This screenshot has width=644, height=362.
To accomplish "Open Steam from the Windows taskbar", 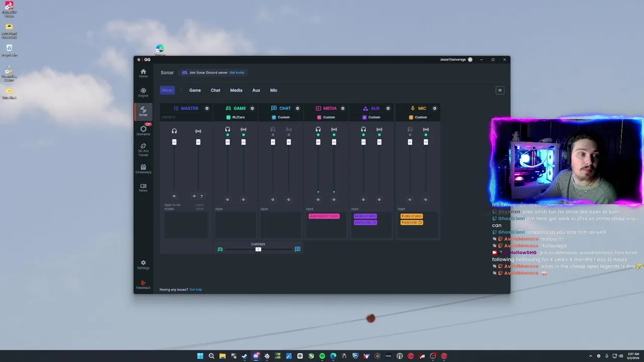I will [245, 356].
